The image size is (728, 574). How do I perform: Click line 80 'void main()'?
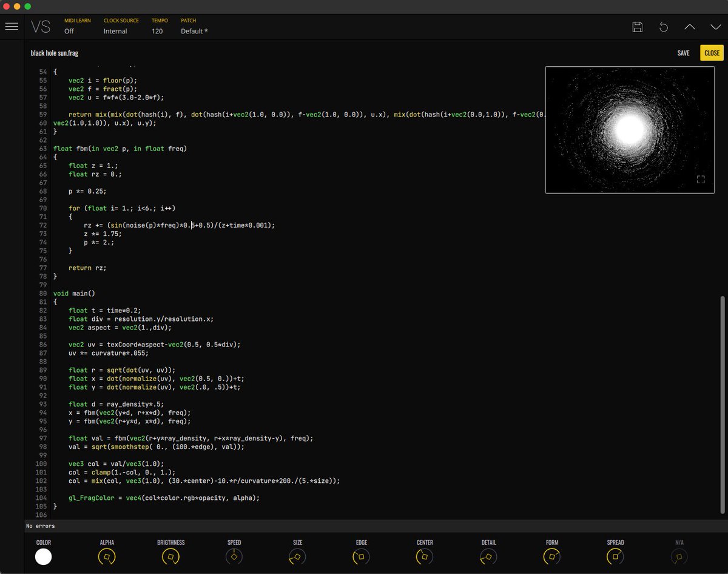coord(74,293)
